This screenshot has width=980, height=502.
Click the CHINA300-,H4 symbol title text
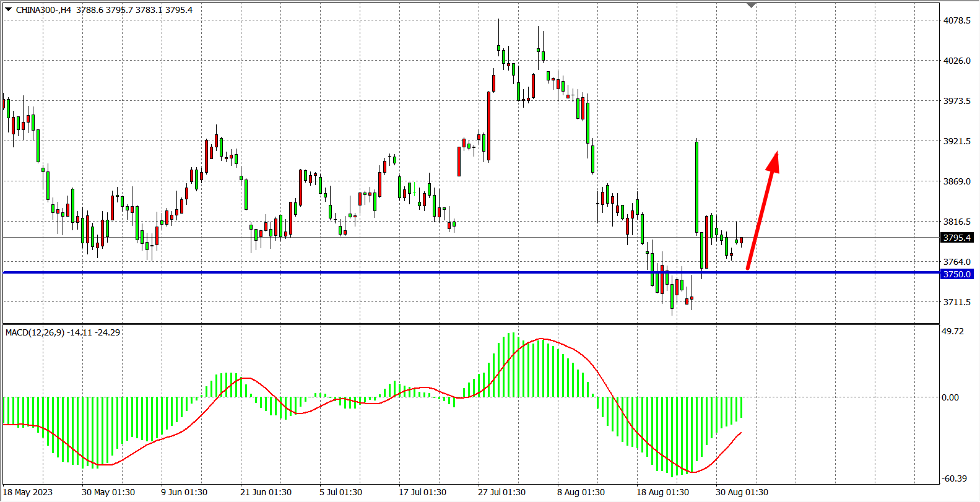coord(43,10)
